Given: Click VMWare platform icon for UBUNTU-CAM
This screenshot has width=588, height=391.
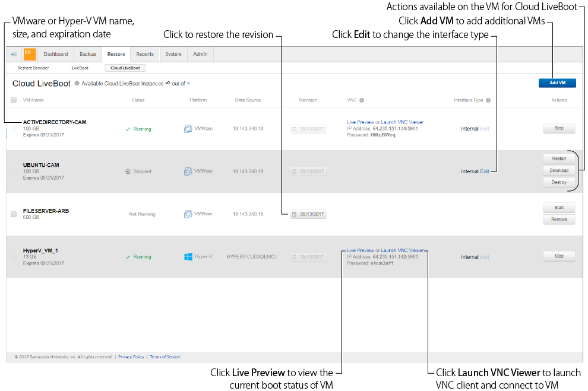Looking at the screenshot, I should point(188,171).
